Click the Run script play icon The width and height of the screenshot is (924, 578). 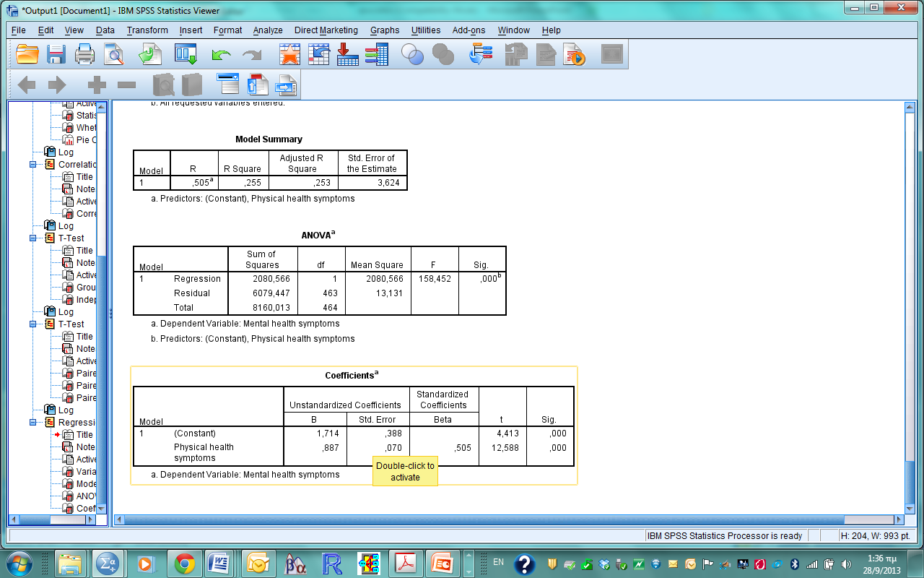(575, 54)
